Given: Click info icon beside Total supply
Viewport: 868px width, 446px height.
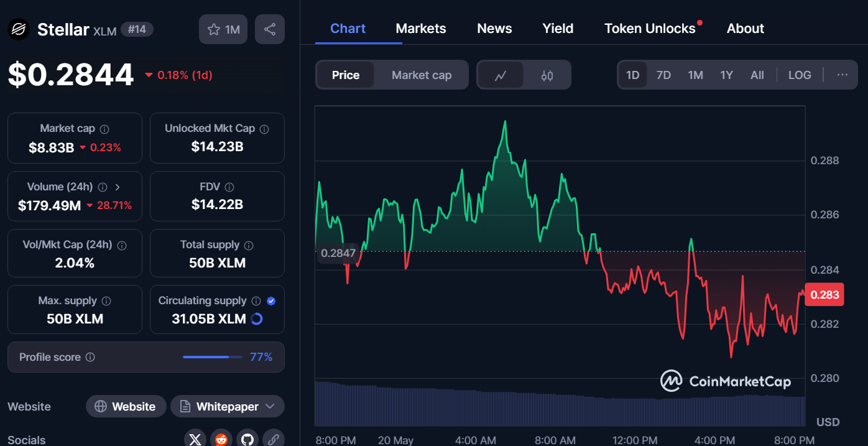Looking at the screenshot, I should click(249, 246).
